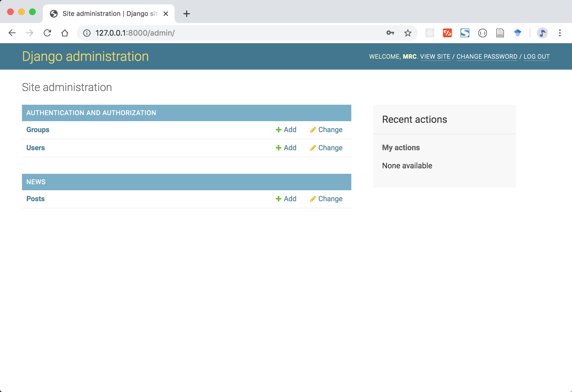
Task: Click the LOG OUT link
Action: (536, 56)
